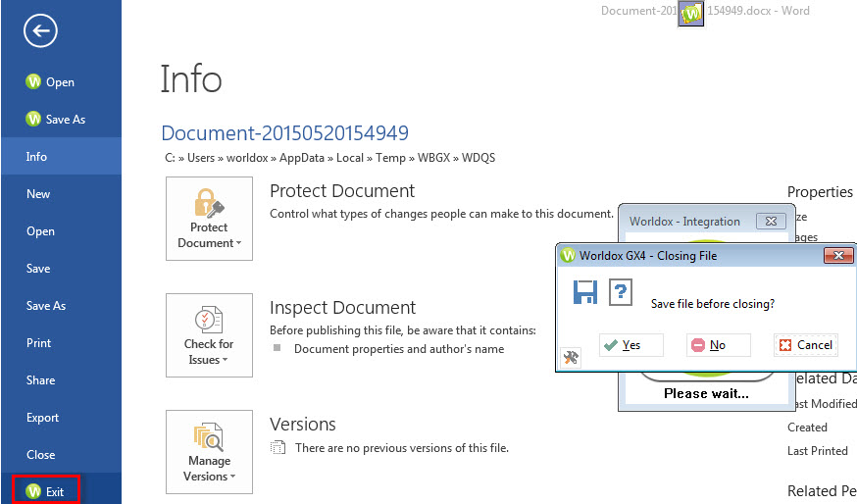Click the Worldox logo in the title bar
Viewport: 857px width, 504px height.
691,13
